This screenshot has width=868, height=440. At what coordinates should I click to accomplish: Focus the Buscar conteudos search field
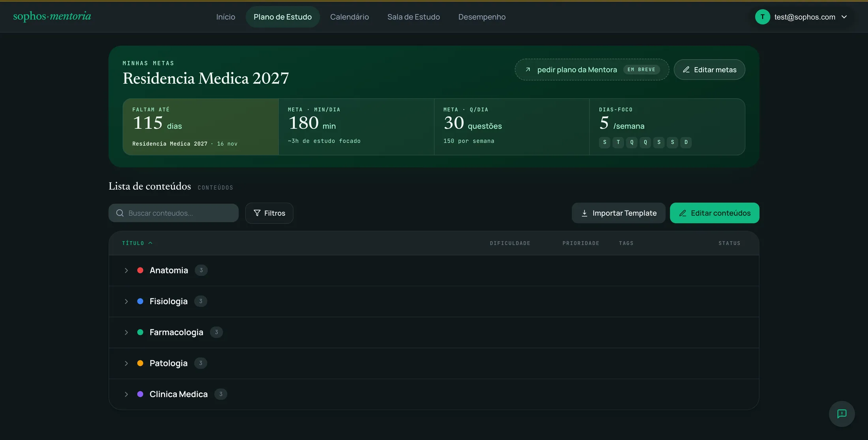click(x=174, y=213)
